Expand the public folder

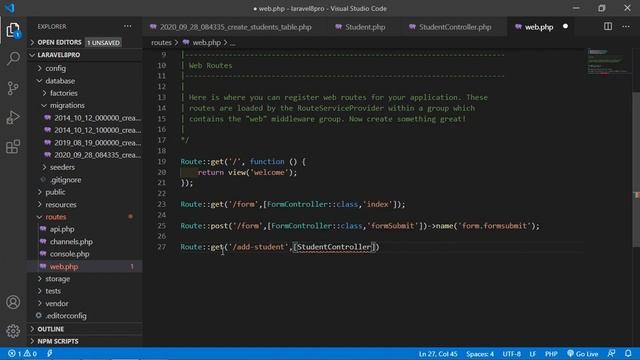(55, 192)
